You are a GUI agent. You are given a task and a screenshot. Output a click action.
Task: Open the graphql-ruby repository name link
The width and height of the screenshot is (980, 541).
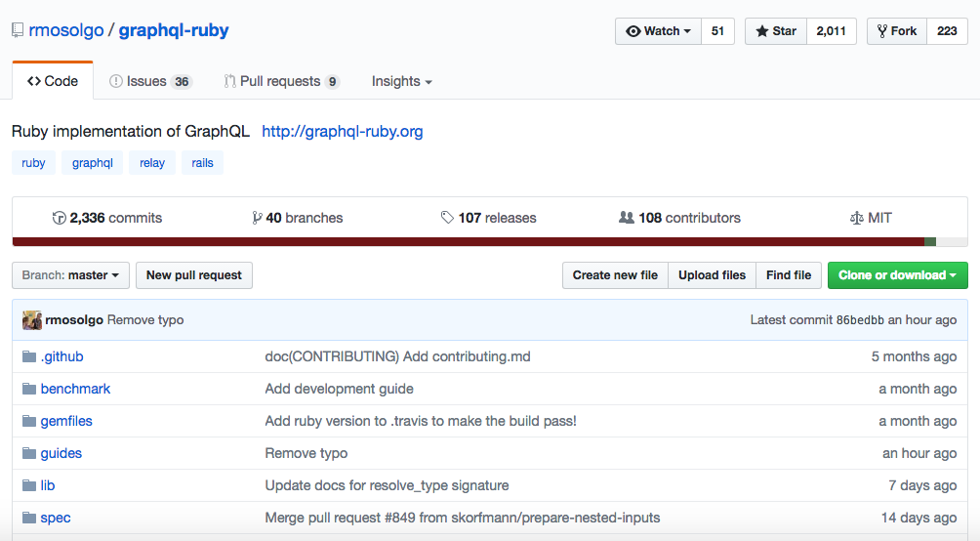tap(174, 30)
